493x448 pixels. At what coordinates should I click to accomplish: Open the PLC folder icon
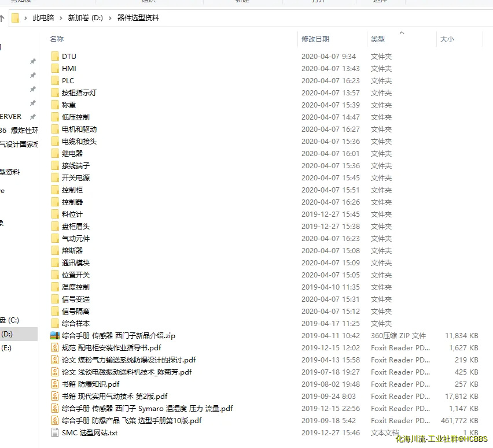55,81
